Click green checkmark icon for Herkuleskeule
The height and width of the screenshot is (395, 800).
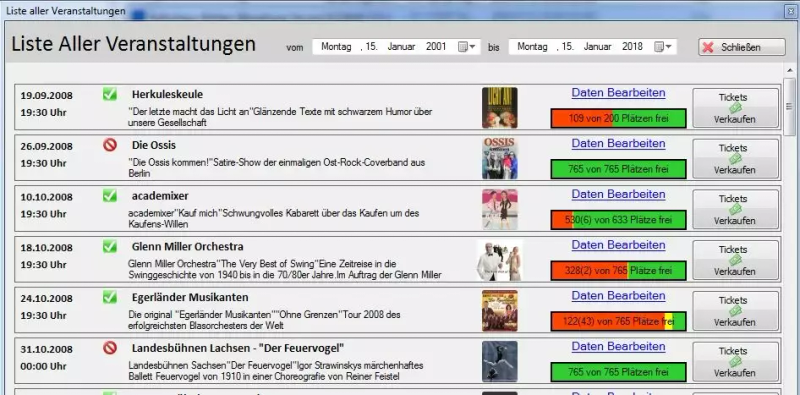click(x=110, y=94)
